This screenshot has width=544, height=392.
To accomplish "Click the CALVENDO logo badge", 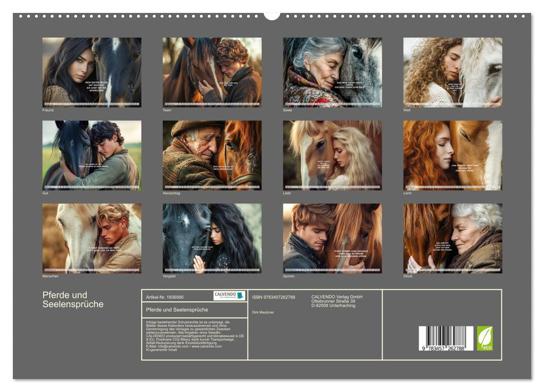I will click(229, 296).
